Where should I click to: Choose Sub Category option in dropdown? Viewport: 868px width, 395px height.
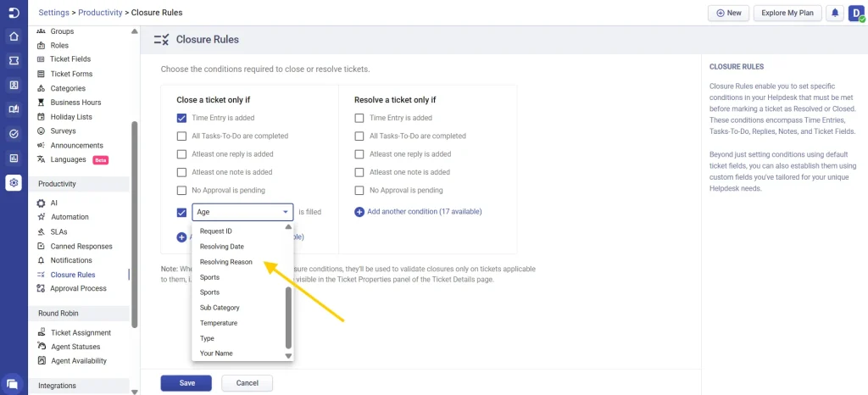pos(220,308)
